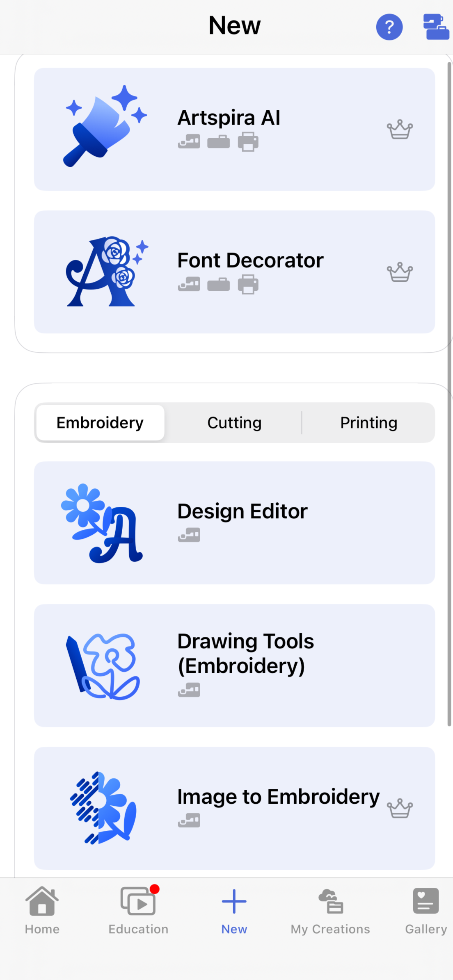Open the Design Editor title
Screen dimensions: 453x980
[243, 511]
